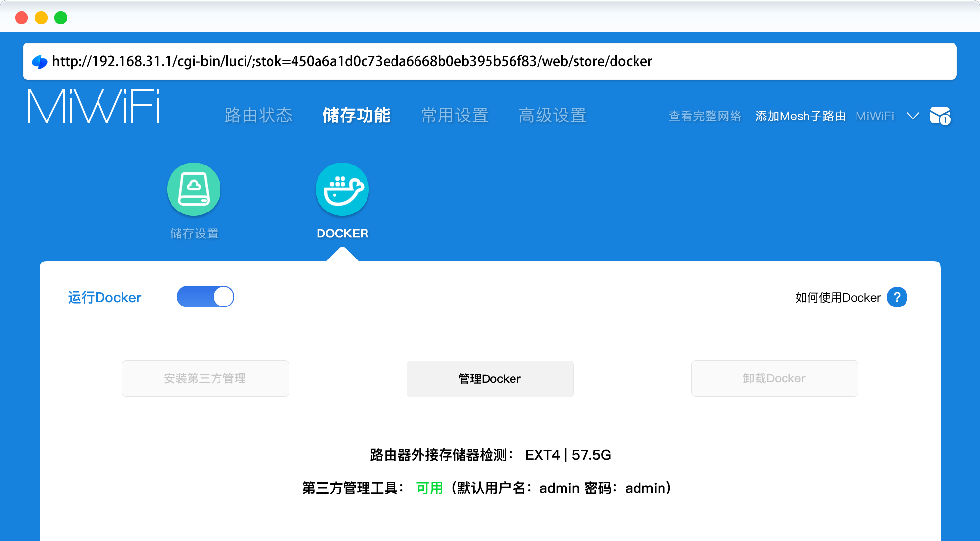Screen dimensions: 980x541
Task: Open the storage settings disk icon
Action: (x=194, y=189)
